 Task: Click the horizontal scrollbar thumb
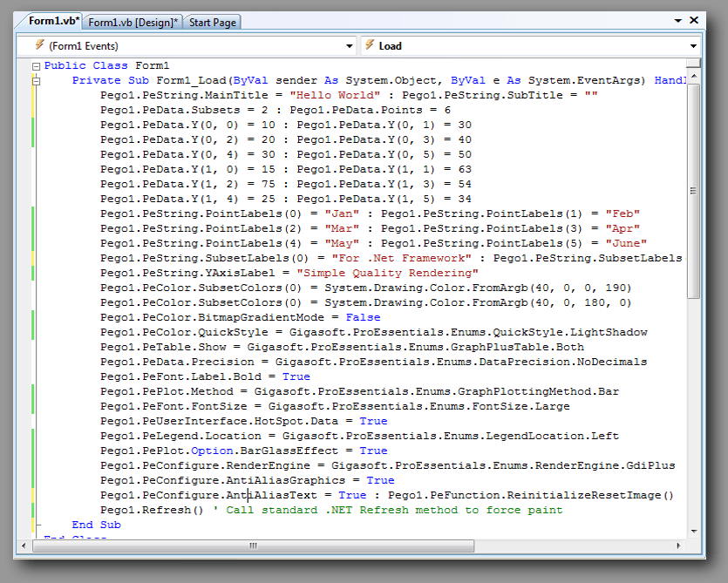click(x=253, y=546)
